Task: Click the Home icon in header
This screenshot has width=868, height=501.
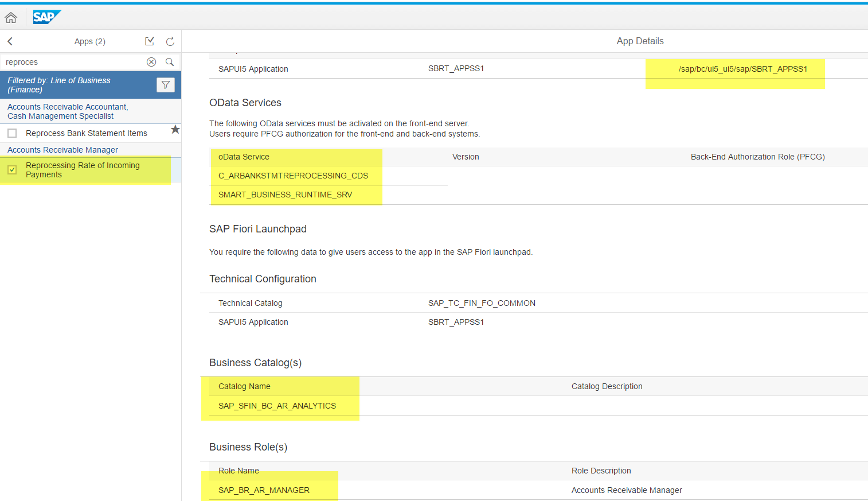Action: point(11,18)
